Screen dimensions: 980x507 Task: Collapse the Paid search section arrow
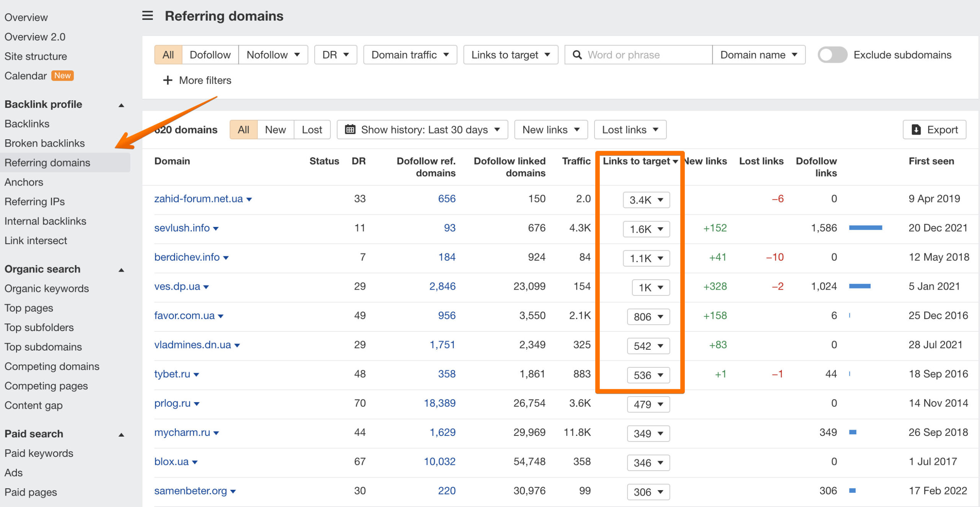(x=121, y=435)
